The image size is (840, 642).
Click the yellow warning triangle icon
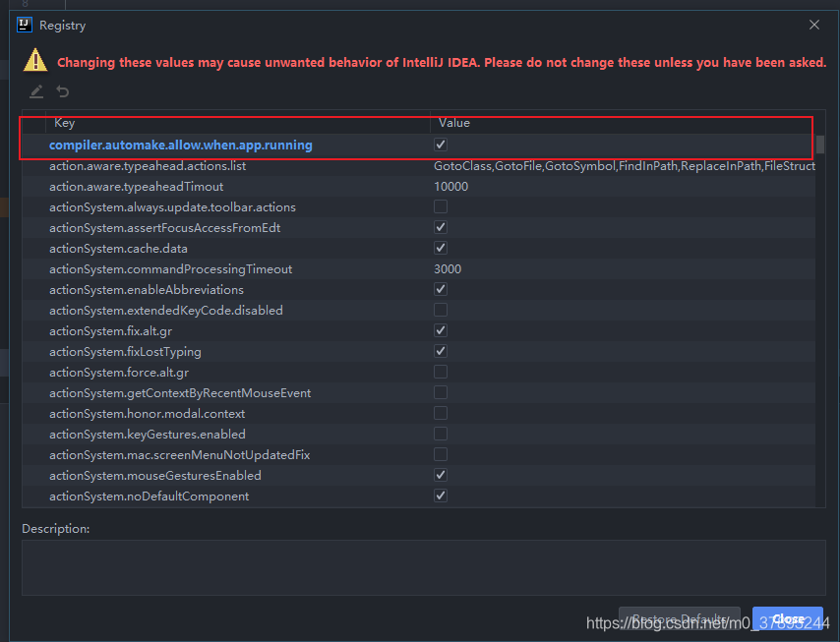point(35,60)
